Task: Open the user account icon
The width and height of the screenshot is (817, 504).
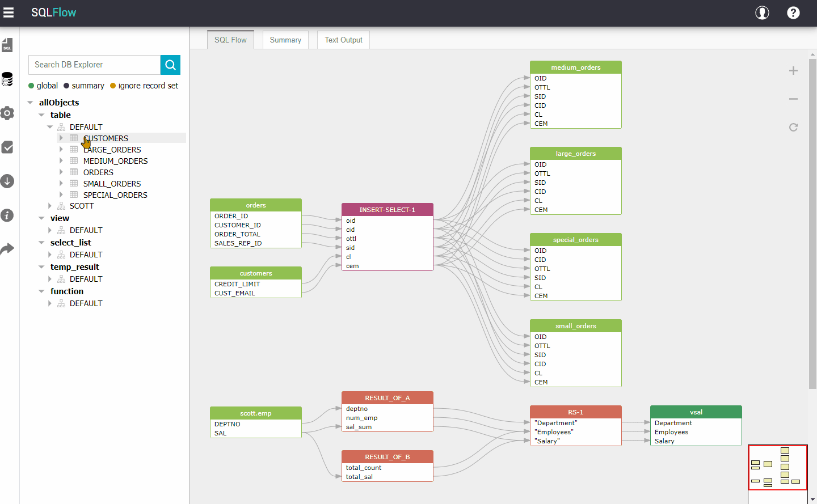Action: (762, 12)
